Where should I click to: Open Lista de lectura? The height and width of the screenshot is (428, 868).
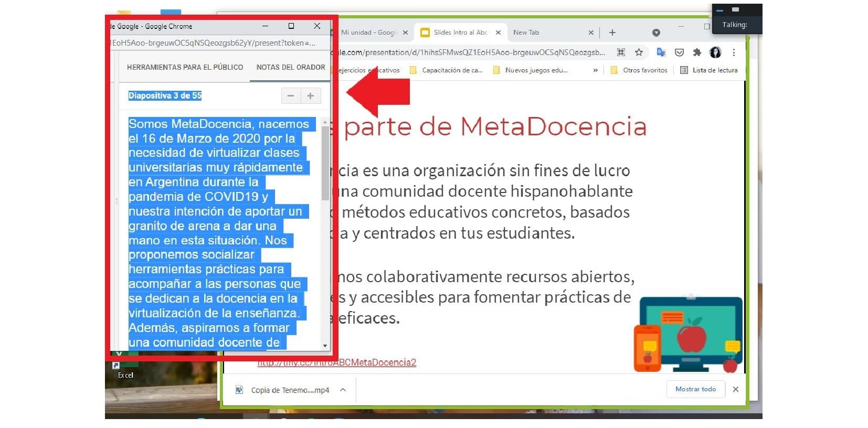point(709,70)
